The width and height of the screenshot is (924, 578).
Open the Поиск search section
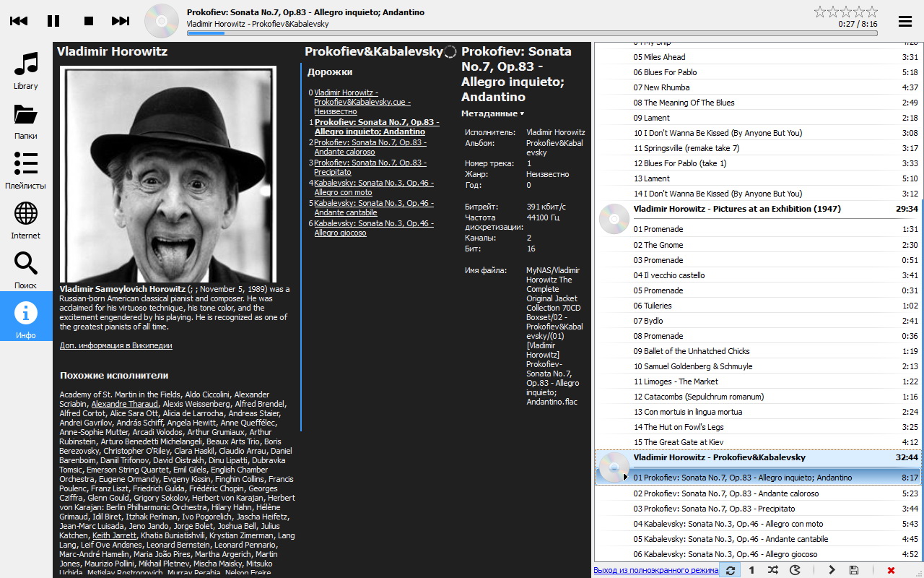click(x=26, y=270)
